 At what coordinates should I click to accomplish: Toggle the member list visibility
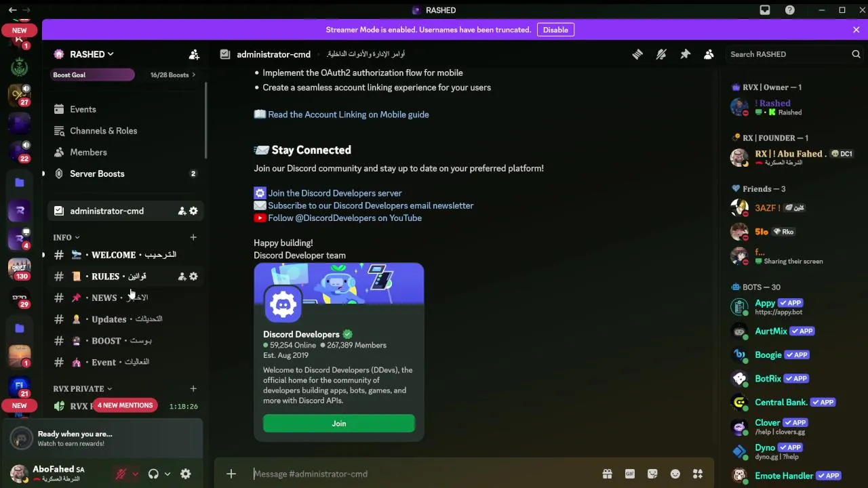(709, 54)
